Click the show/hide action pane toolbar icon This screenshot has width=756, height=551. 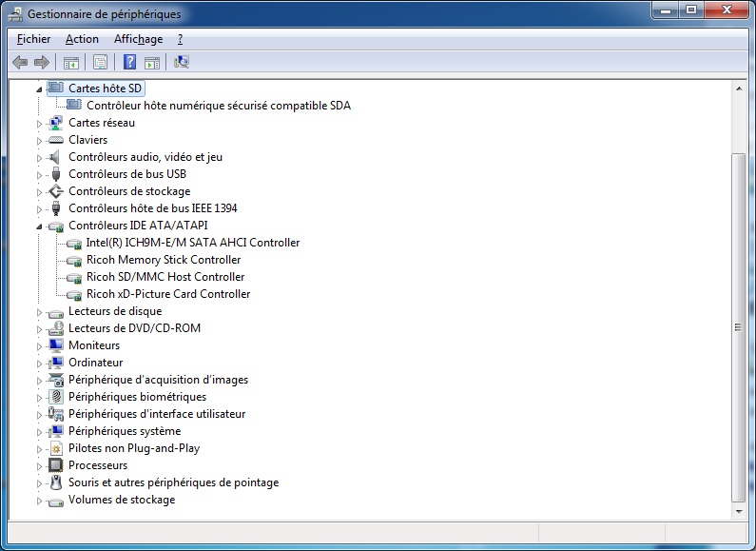click(152, 63)
